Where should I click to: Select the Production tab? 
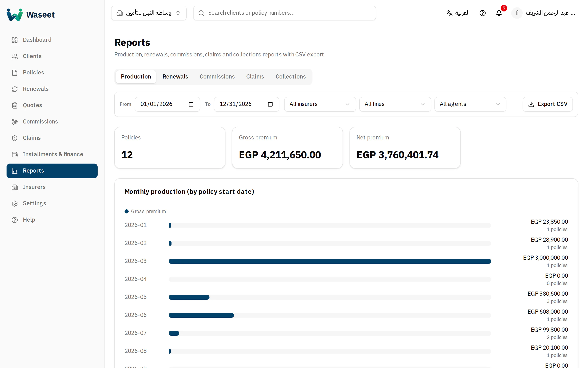[136, 77]
